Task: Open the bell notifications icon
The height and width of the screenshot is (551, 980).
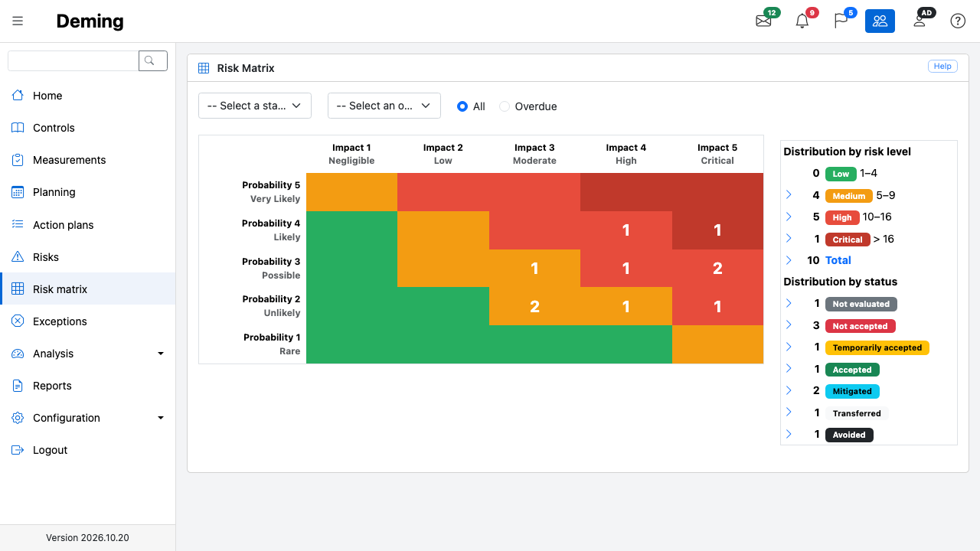Action: pos(802,21)
